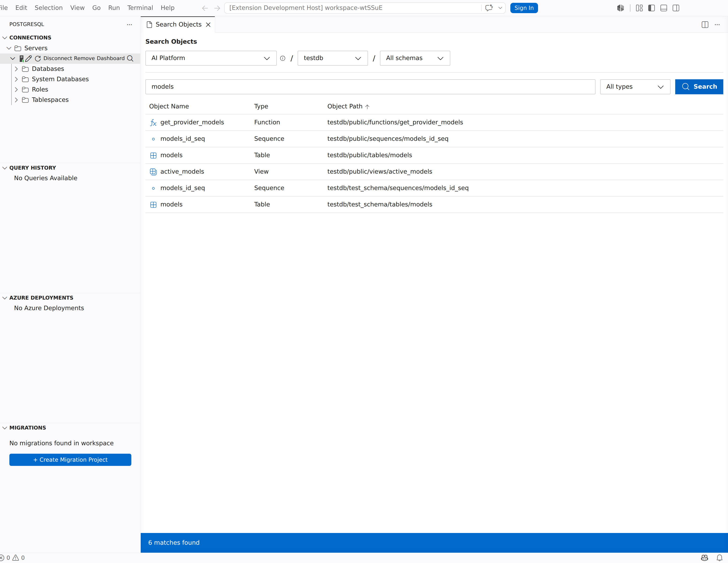This screenshot has width=728, height=563.
Task: Select the Search Objects tab
Action: pyautogui.click(x=178, y=25)
